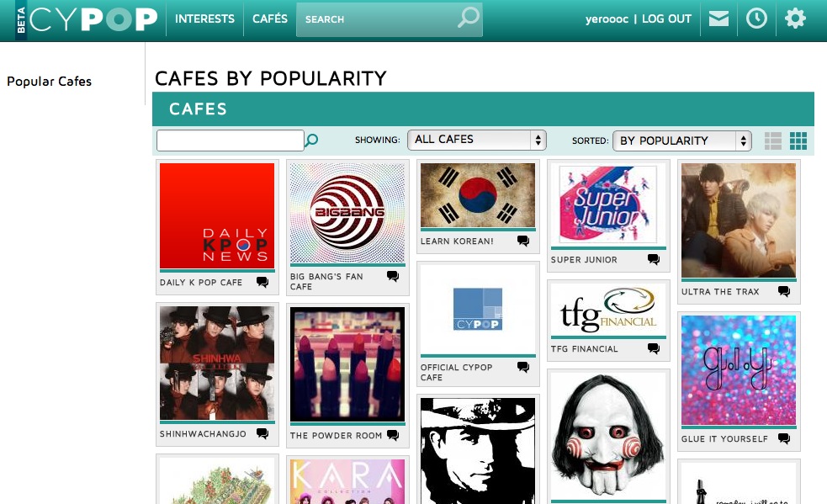Open the clock history icon

(x=756, y=19)
